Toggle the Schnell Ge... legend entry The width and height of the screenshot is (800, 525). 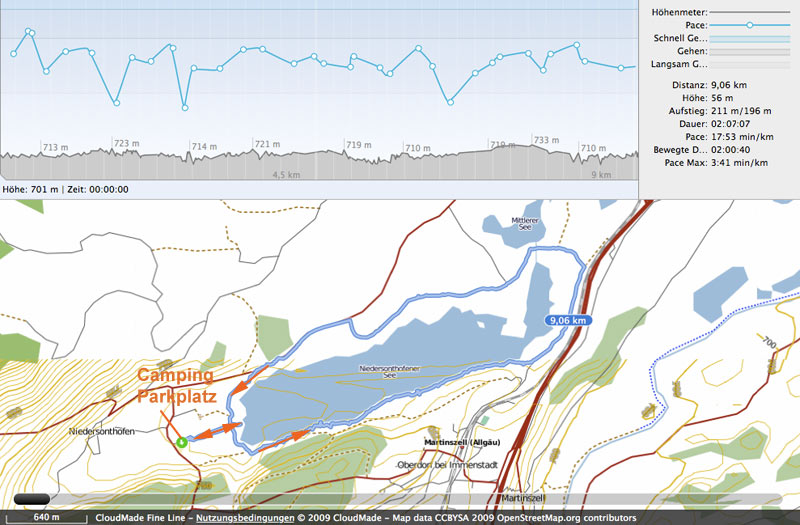[722, 38]
